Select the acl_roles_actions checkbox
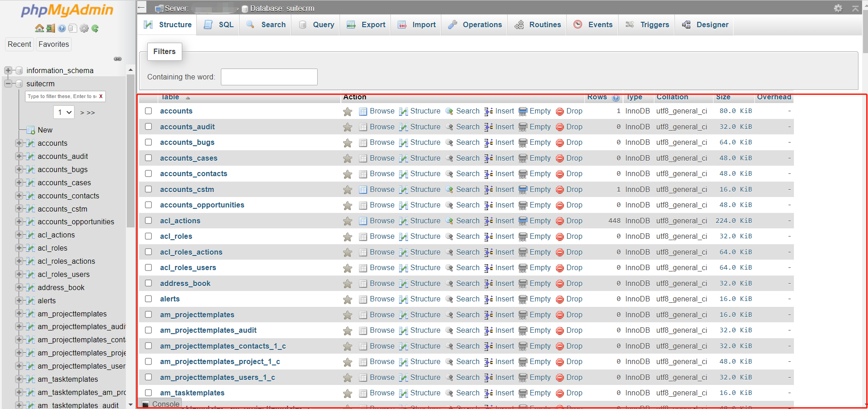 click(x=149, y=252)
